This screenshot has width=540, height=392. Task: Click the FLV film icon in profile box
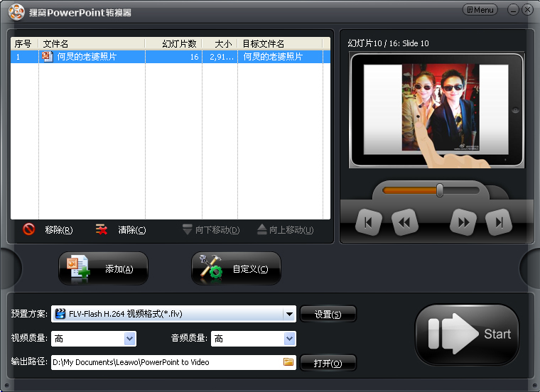pyautogui.click(x=60, y=314)
